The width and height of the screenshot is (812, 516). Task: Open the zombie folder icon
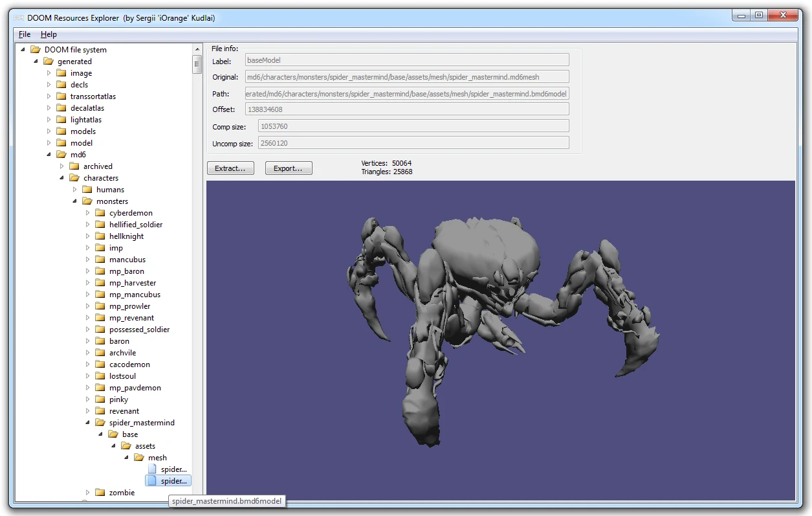pos(98,492)
